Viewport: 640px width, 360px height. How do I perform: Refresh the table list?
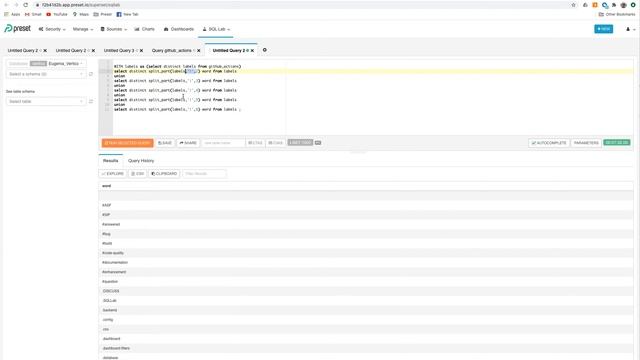coord(91,101)
